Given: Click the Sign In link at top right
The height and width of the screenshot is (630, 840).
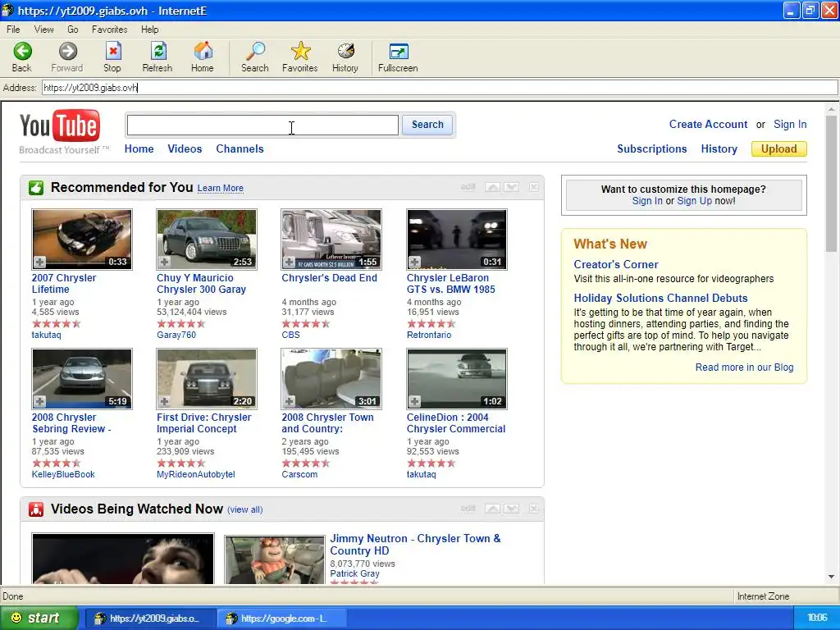Looking at the screenshot, I should (x=790, y=125).
